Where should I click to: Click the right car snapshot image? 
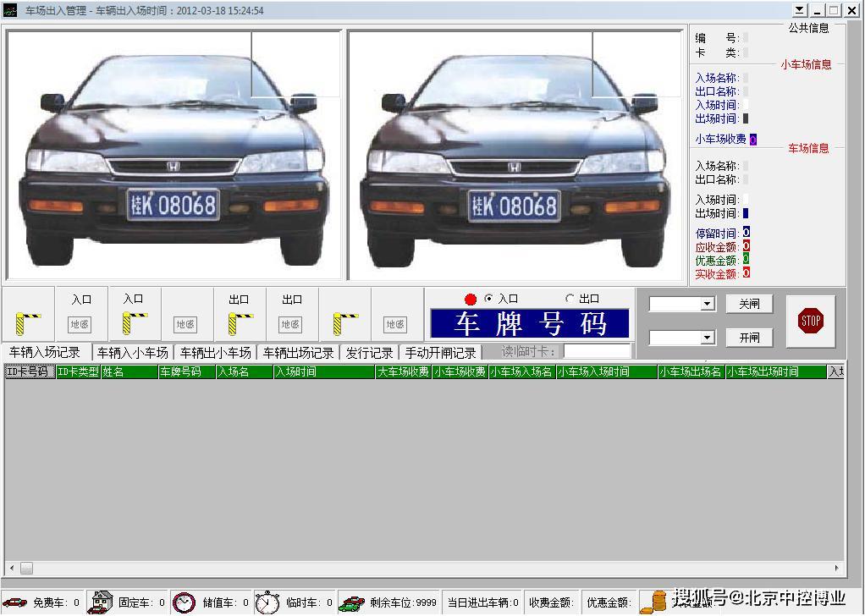click(x=515, y=155)
